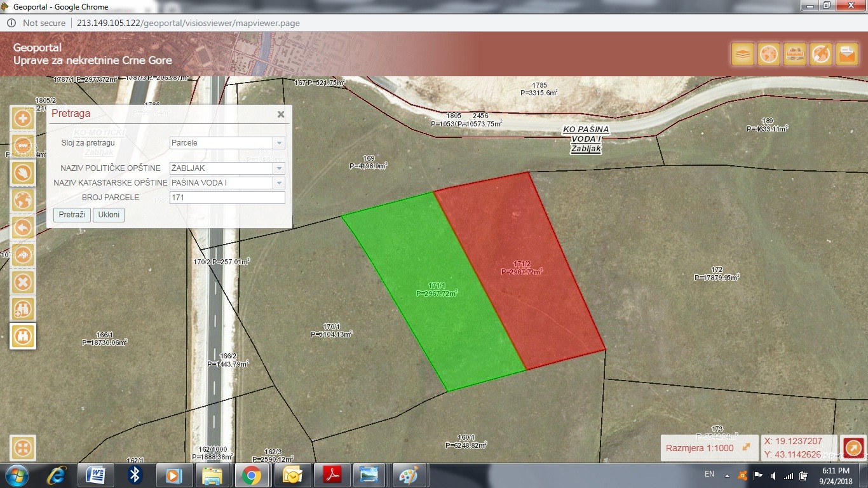Click the globe full-extent tool in left toolbar
The height and width of the screenshot is (488, 868).
tap(23, 200)
